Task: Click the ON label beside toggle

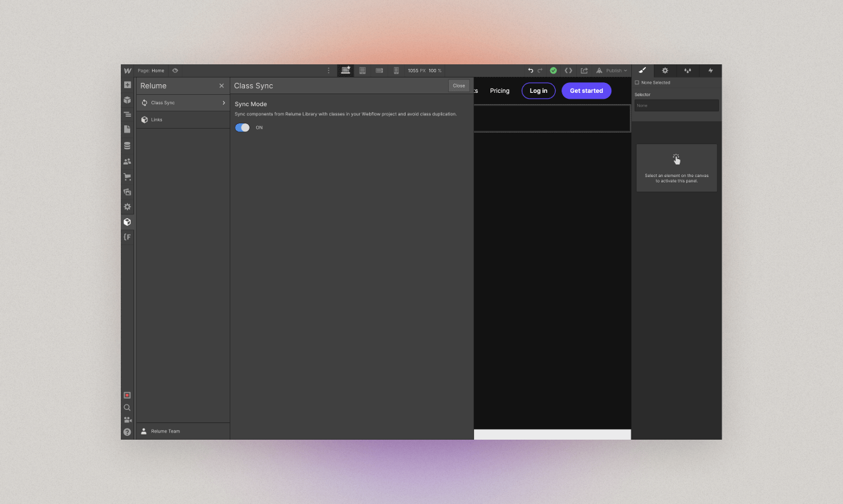Action: [x=259, y=127]
